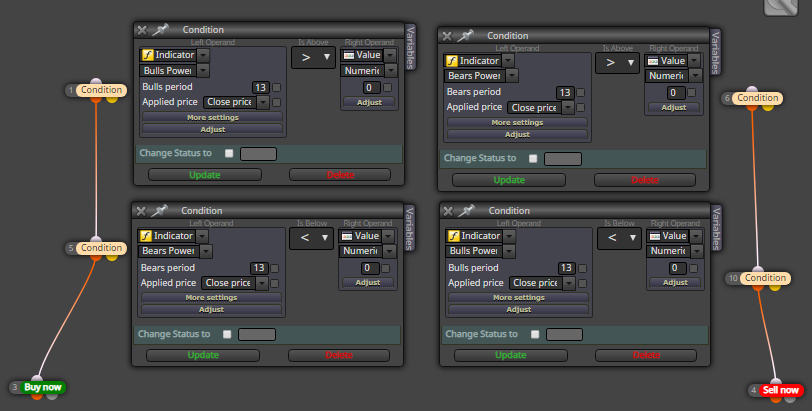This screenshot has height=411, width=812.
Task: Click the Value icon in the Bears Power Is Above panel
Action: (653, 61)
